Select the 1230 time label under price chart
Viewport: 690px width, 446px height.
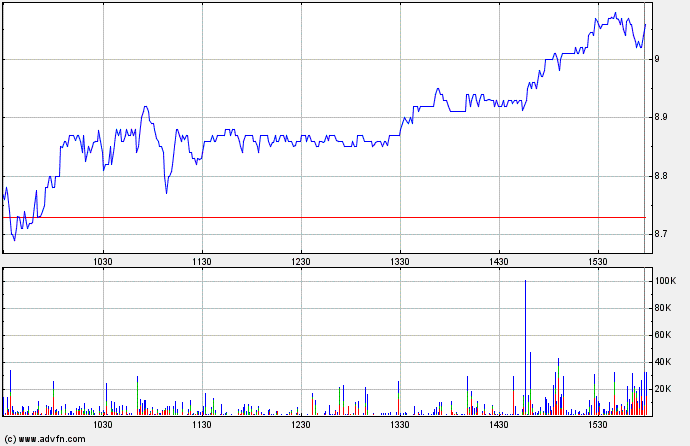[301, 262]
